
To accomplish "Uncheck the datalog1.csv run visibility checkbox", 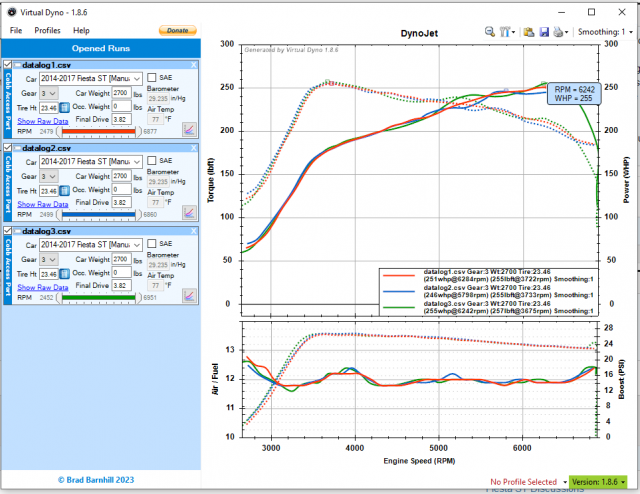I will click(x=7, y=65).
